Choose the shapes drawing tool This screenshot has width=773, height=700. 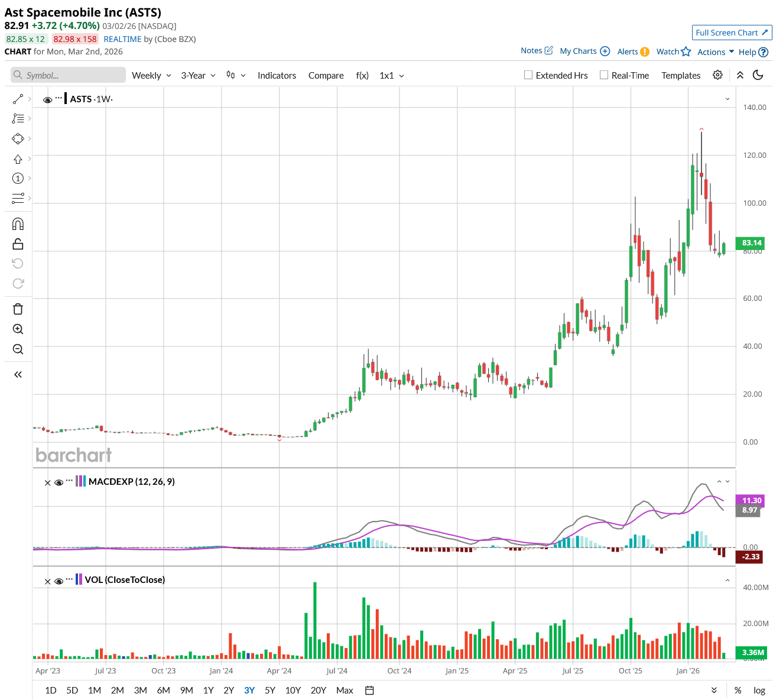[x=18, y=138]
